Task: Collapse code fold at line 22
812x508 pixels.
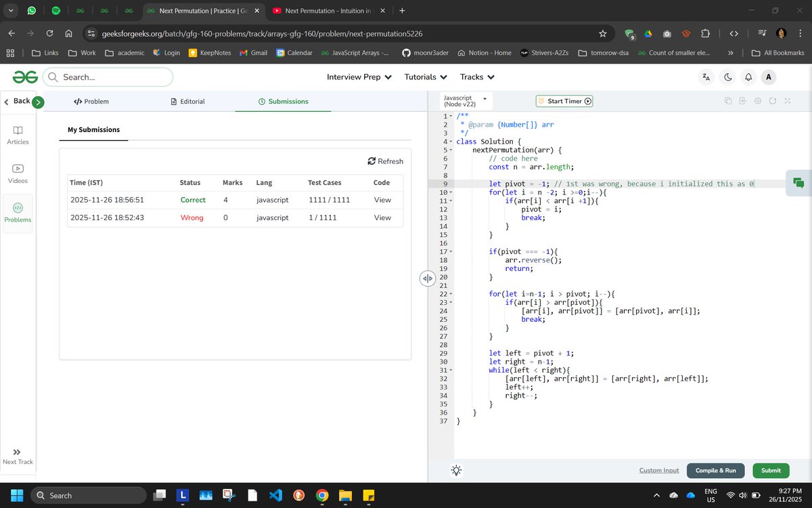Action: click(451, 294)
